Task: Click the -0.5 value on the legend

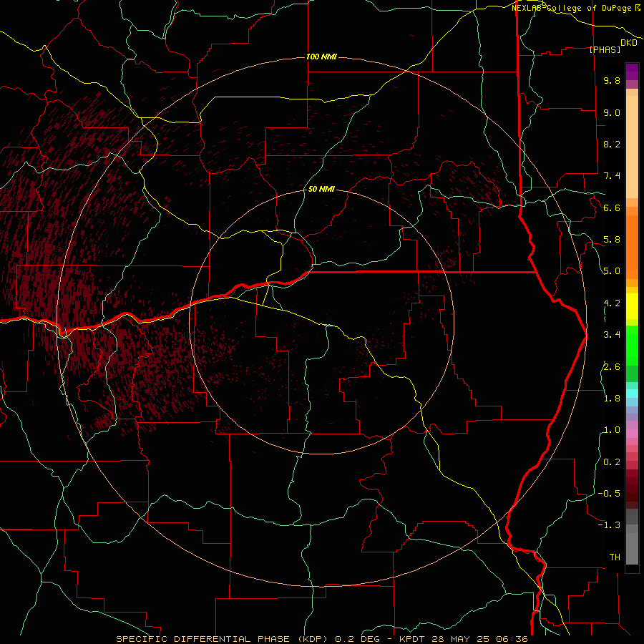Action: click(x=609, y=493)
